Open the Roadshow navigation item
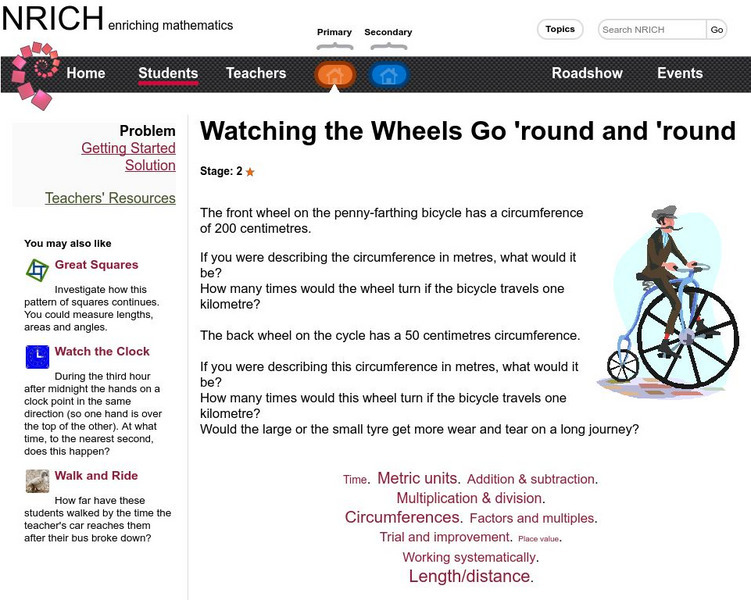 [x=587, y=73]
